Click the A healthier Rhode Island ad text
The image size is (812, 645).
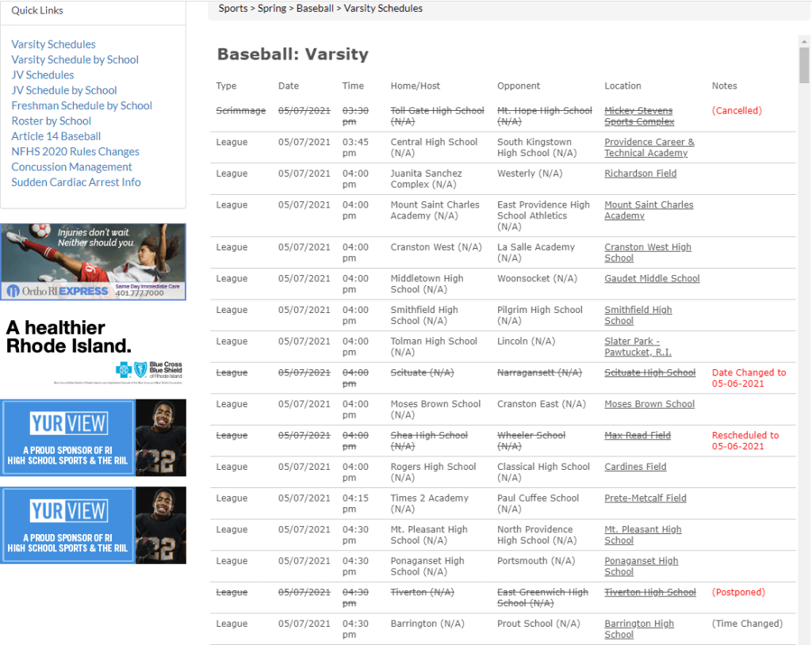pos(68,337)
